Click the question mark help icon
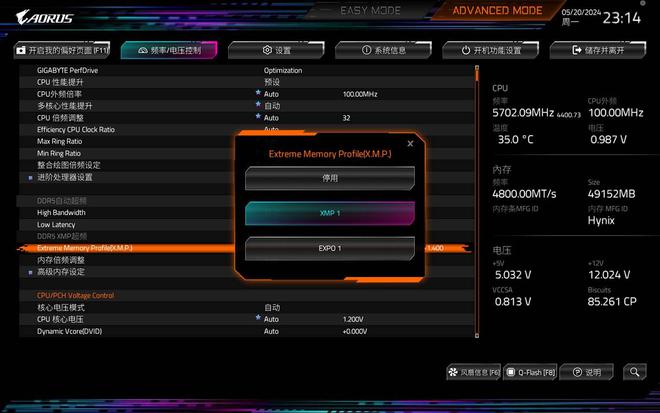Screen dimensions: 660x413 (x=578, y=372)
